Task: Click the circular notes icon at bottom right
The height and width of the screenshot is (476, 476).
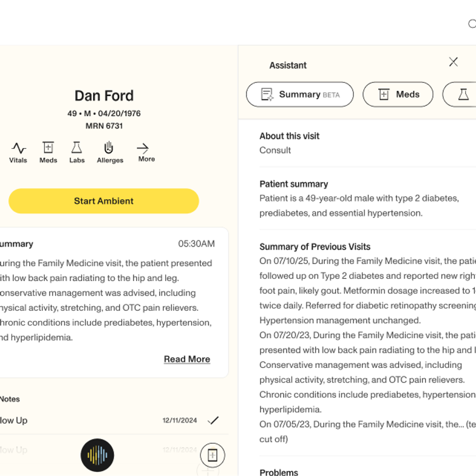Action: [x=212, y=455]
